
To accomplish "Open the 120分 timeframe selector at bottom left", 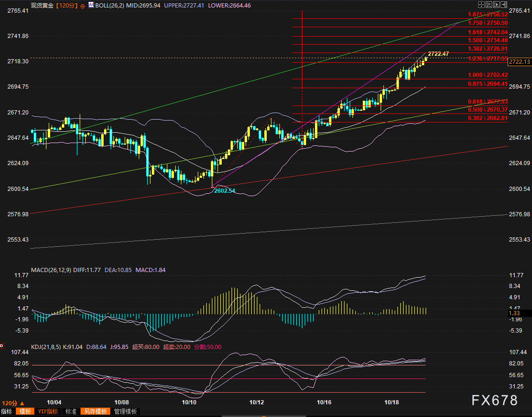I will click(9, 403).
